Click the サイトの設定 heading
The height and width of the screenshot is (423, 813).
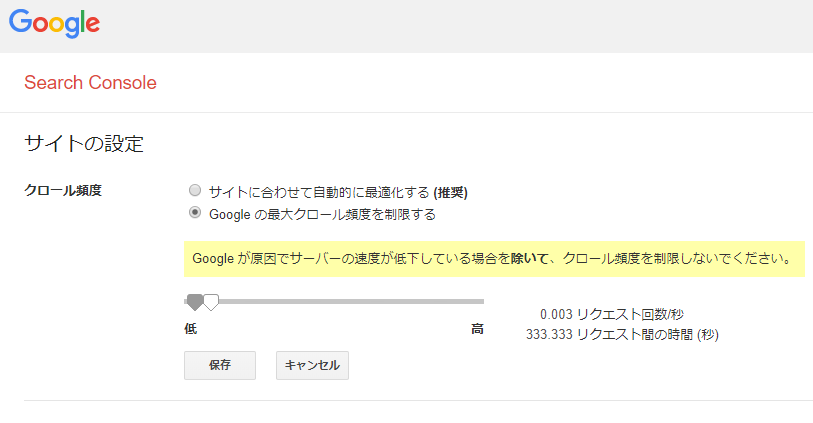[x=84, y=144]
